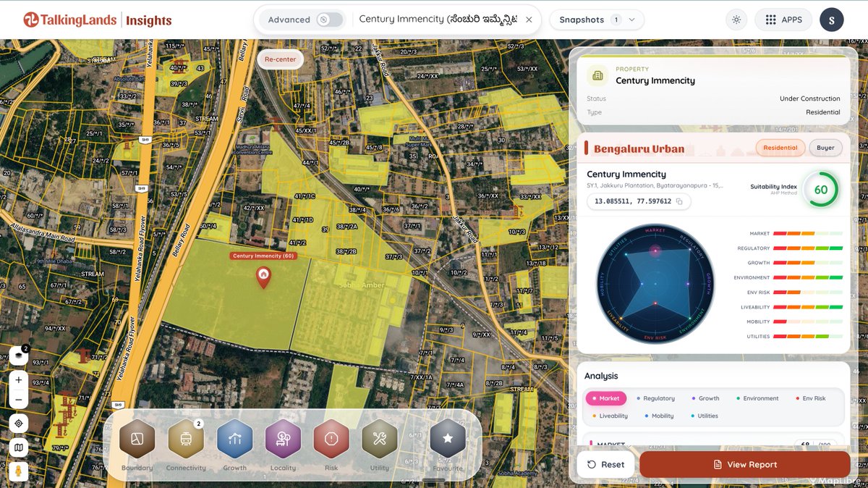
Task: Open the map layers control
Action: coord(18,356)
